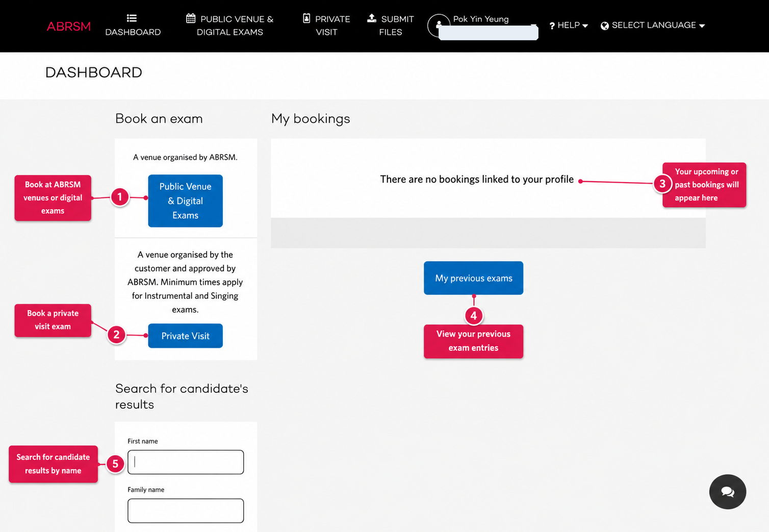Expand the Select Language dropdown
The image size is (769, 532).
[653, 26]
